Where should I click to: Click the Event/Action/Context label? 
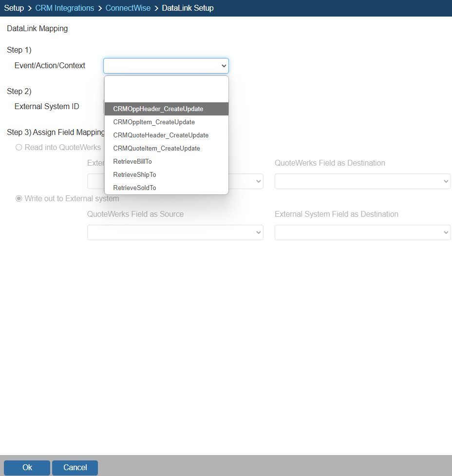point(50,66)
